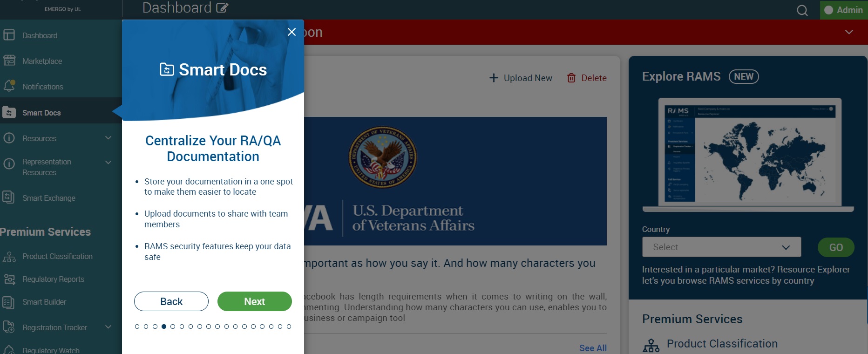Image resolution: width=868 pixels, height=354 pixels.
Task: Open Product Classification under Premium Services panel
Action: coord(722,344)
